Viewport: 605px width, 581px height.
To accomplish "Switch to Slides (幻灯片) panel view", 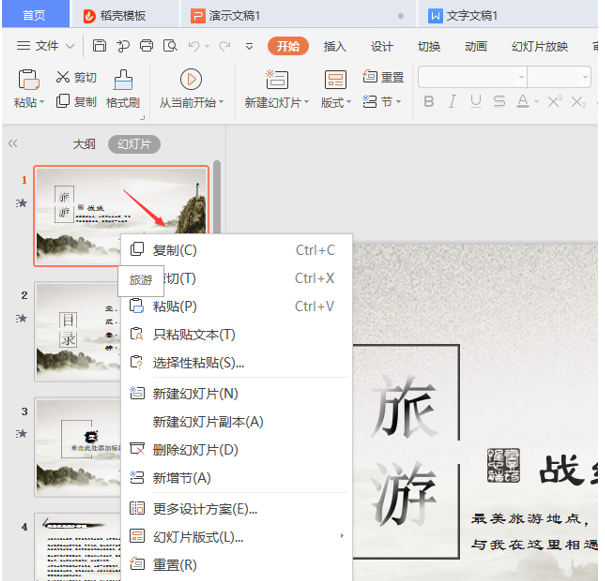I will coord(134,144).
